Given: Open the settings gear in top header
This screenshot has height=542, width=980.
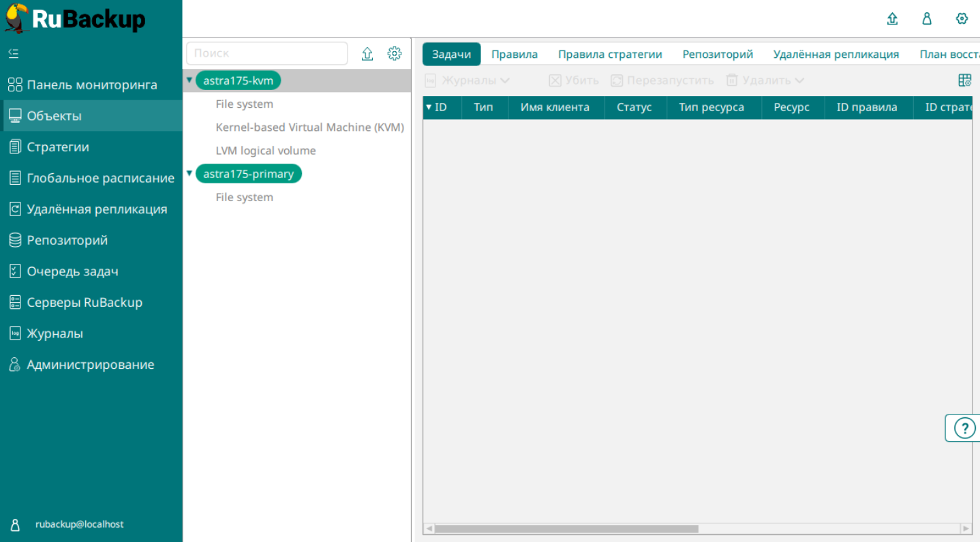Looking at the screenshot, I should pos(962,19).
